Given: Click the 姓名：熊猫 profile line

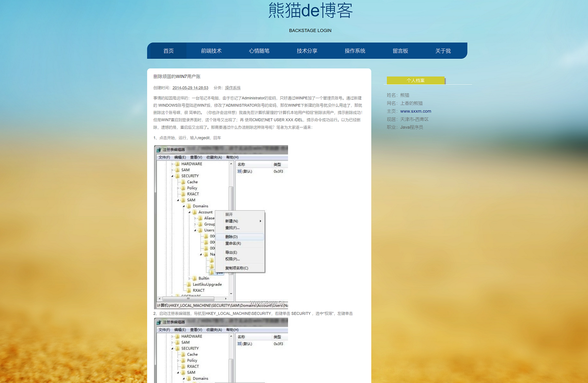Looking at the screenshot, I should pyautogui.click(x=398, y=95).
